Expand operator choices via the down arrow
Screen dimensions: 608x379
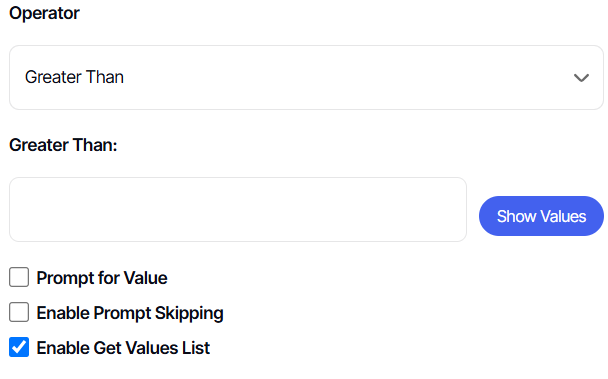click(x=581, y=78)
